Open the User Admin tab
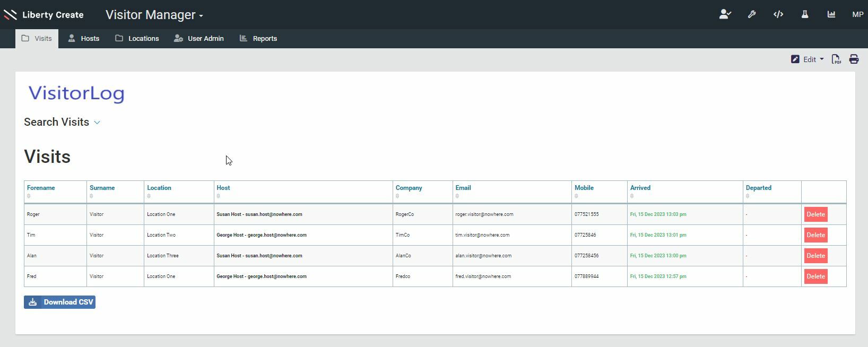This screenshot has width=868, height=347. [199, 39]
